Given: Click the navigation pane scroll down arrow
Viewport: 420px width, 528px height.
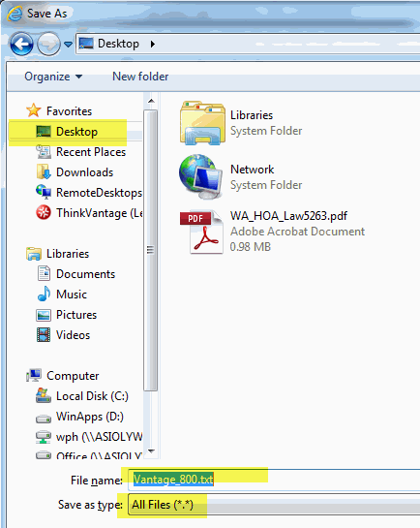Looking at the screenshot, I should pyautogui.click(x=151, y=450).
